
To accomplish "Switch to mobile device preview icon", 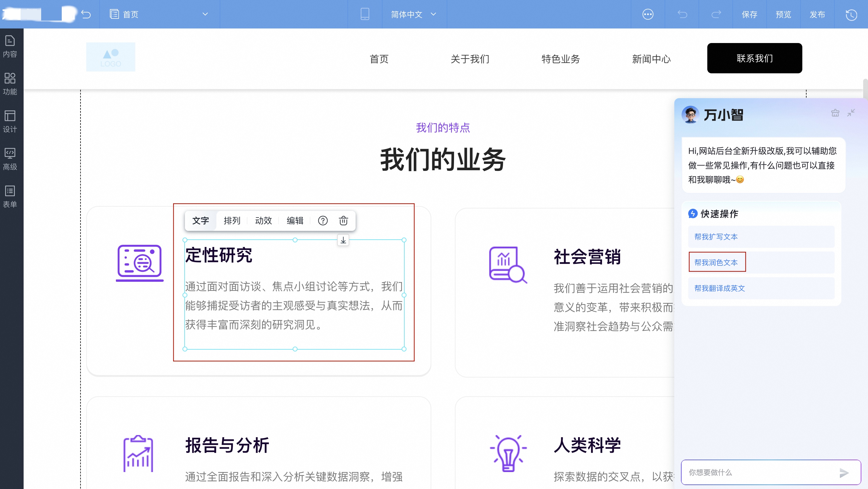I will coord(365,14).
